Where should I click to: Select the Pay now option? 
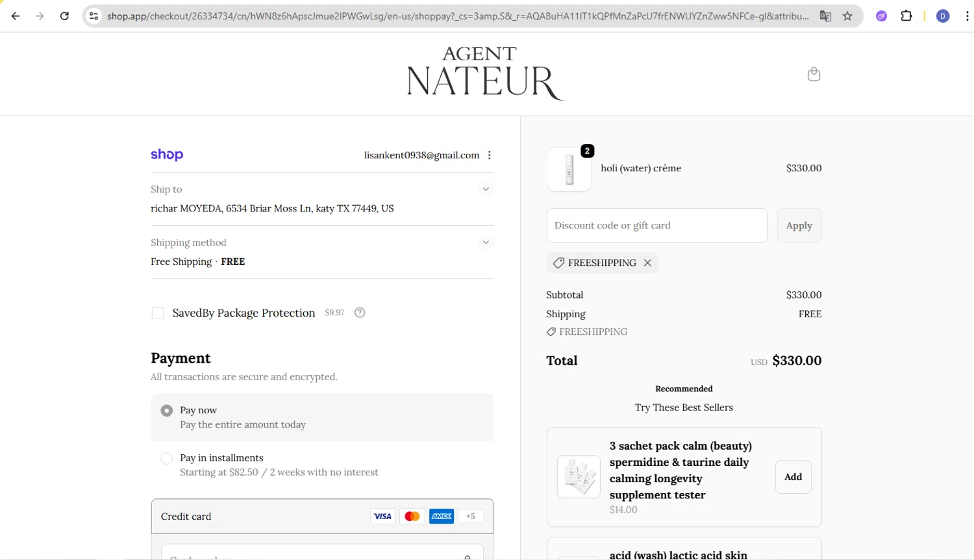coord(167,411)
